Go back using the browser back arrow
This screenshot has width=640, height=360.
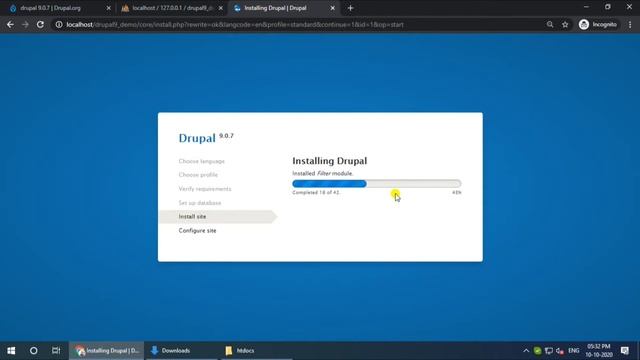point(10,24)
